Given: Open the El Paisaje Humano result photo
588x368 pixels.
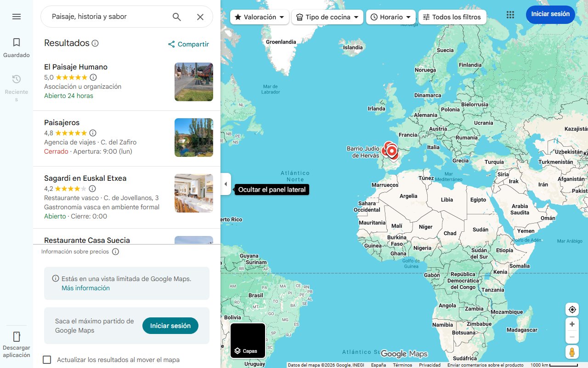Looking at the screenshot, I should pyautogui.click(x=193, y=82).
